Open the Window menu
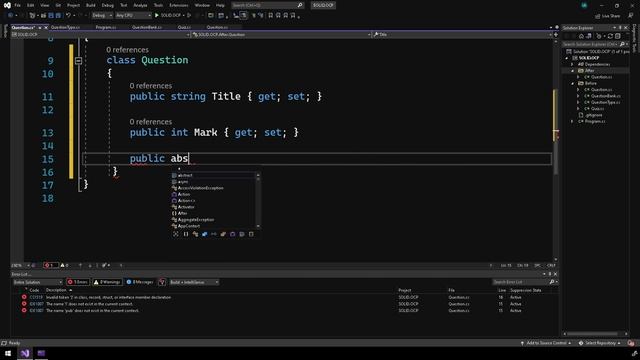Screen dimensions: 640x360 point(202,5)
